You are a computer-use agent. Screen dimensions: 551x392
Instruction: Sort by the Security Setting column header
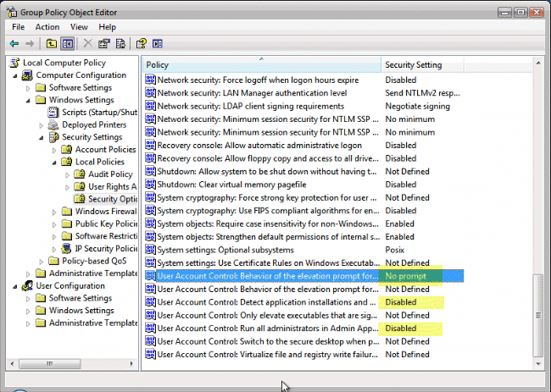[423, 65]
